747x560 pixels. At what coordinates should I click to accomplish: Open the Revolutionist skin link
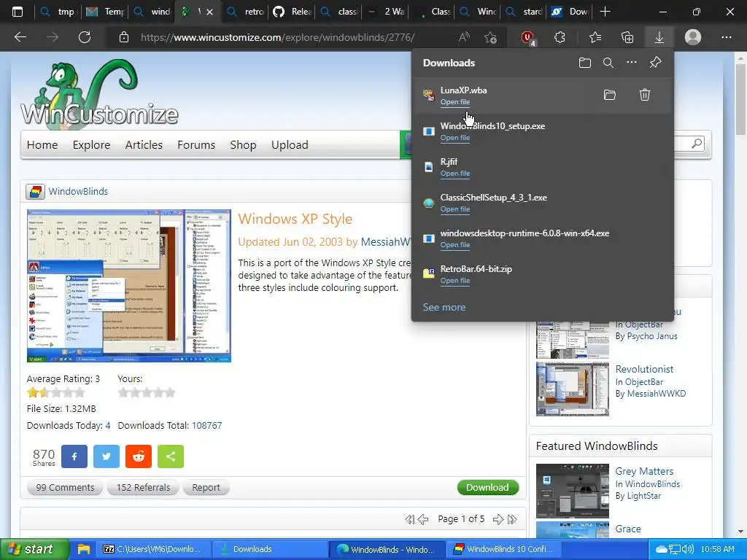coord(644,369)
